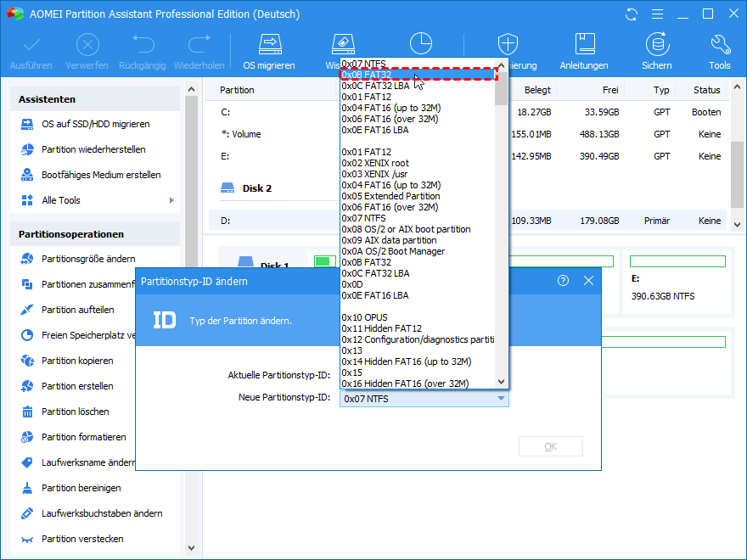Select 0x02 XENIX root entry
The image size is (747, 560).
pyautogui.click(x=418, y=163)
